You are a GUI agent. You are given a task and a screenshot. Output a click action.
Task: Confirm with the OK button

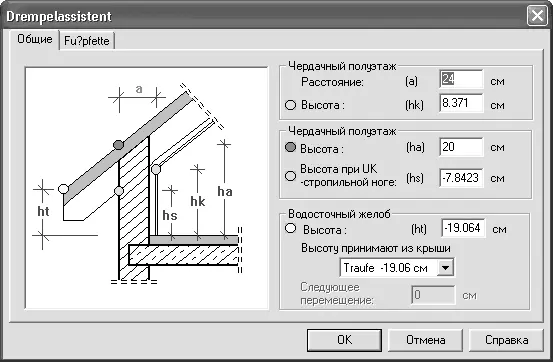click(x=344, y=340)
